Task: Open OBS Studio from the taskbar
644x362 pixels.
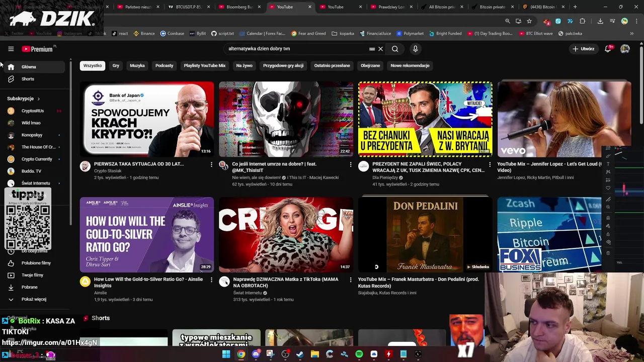Action: (285, 354)
